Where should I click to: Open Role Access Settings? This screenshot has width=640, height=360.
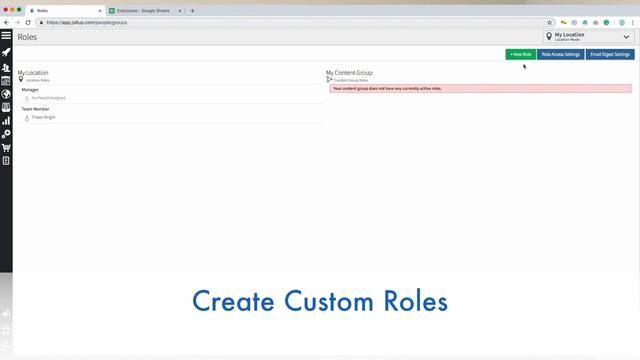point(560,54)
